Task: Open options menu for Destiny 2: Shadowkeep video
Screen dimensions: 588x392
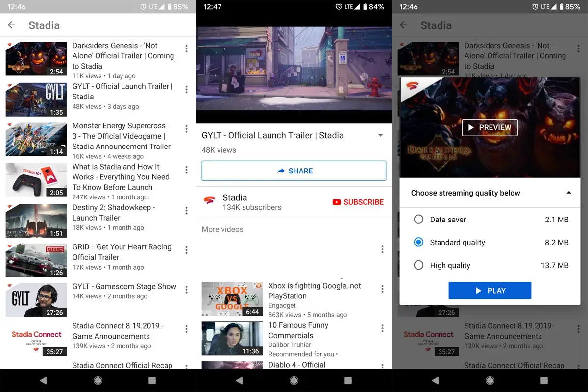Action: point(186,211)
